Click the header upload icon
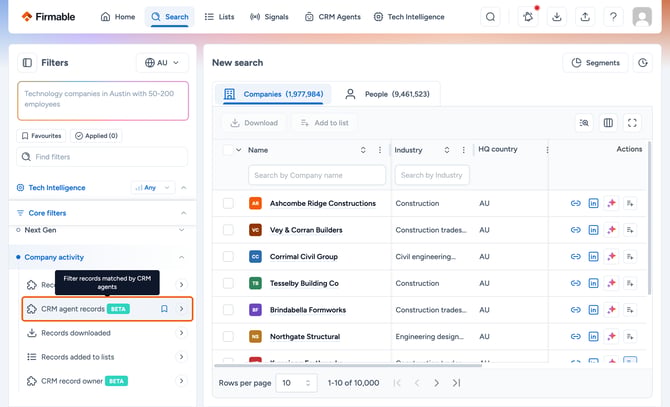This screenshot has height=407, width=670. [x=585, y=17]
